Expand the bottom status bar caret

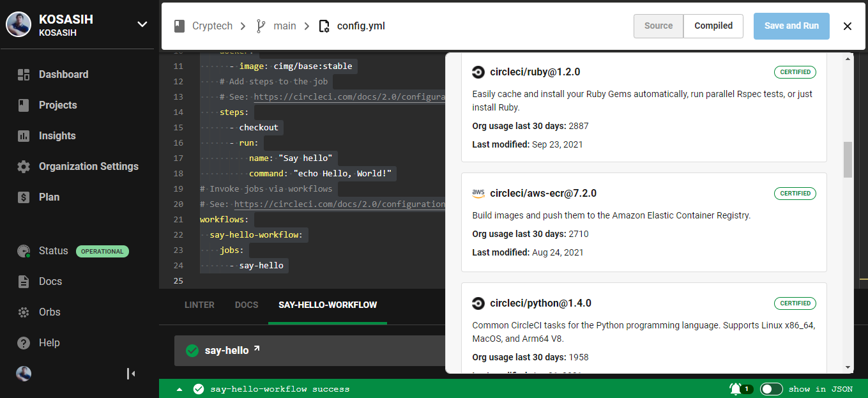(x=179, y=389)
